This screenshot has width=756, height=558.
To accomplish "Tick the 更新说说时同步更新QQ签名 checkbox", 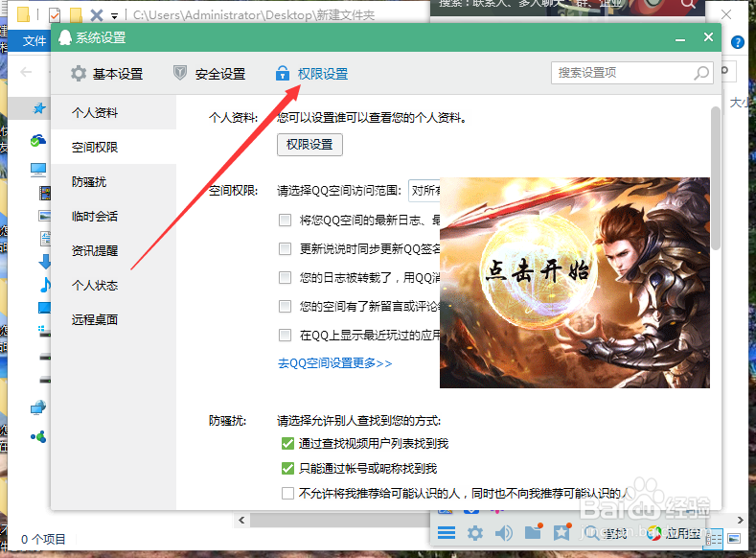I will click(x=285, y=249).
